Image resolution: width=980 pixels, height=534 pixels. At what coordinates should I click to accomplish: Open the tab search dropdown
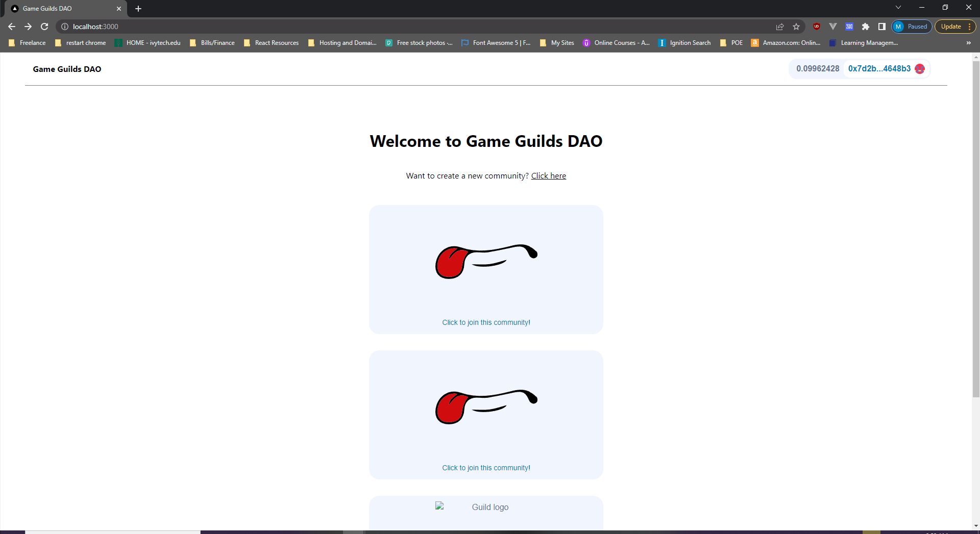[898, 8]
